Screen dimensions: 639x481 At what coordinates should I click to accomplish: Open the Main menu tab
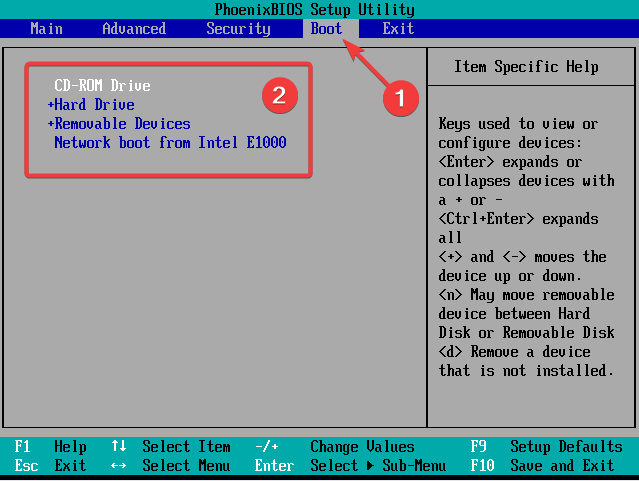point(46,29)
